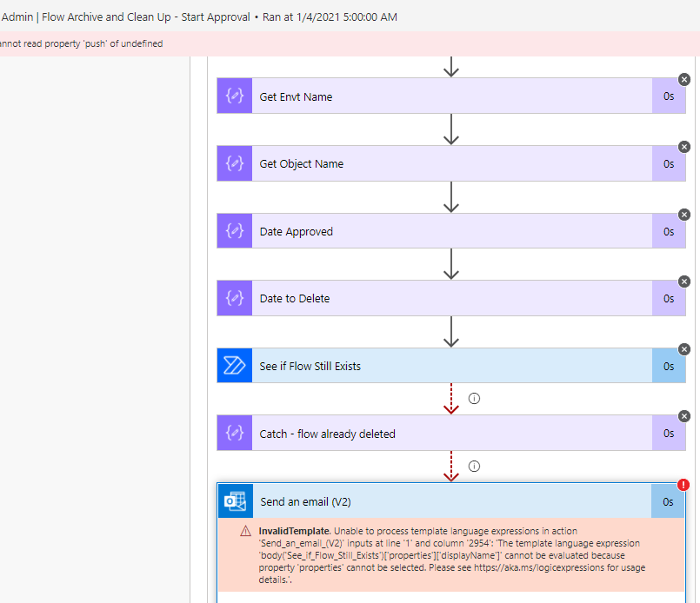Click the Compose icon on Catch - flow already deleted
This screenshot has height=603, width=700.
[233, 432]
